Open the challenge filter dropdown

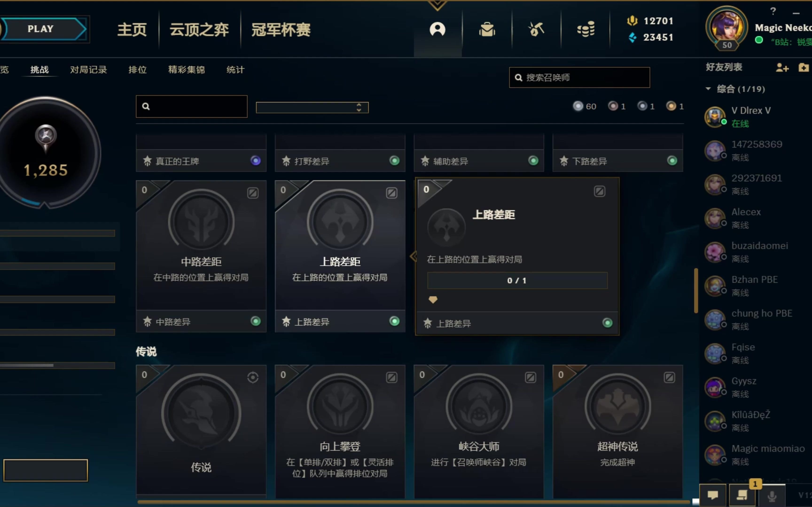(x=312, y=107)
